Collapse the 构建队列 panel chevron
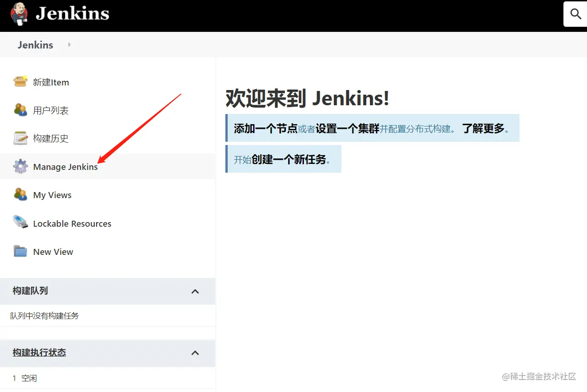Image resolution: width=587 pixels, height=392 pixels. pyautogui.click(x=195, y=291)
